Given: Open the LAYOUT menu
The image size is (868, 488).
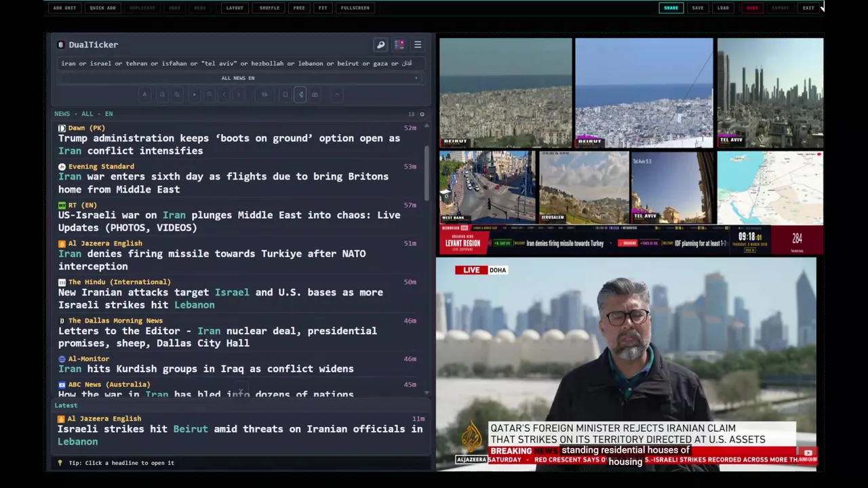Looking at the screenshot, I should coord(235,8).
